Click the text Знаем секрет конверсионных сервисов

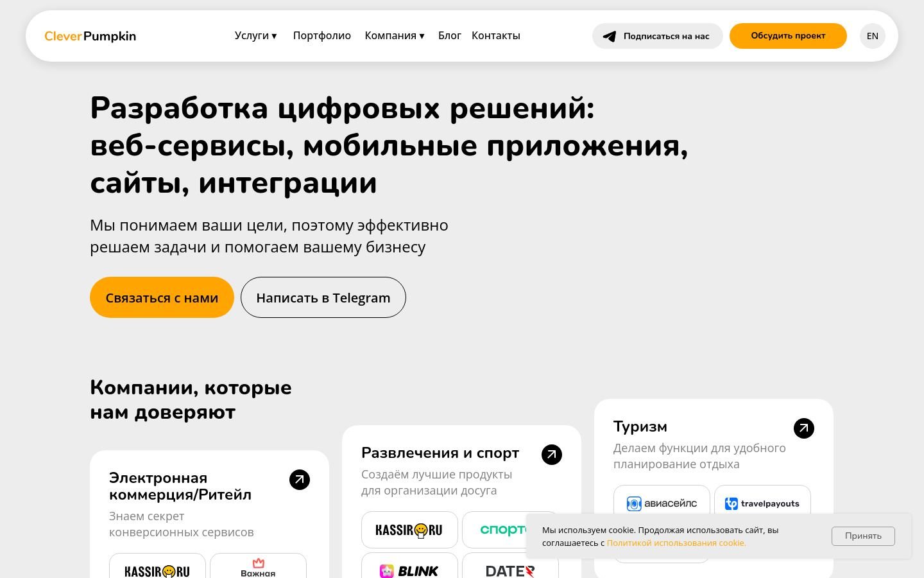[182, 524]
